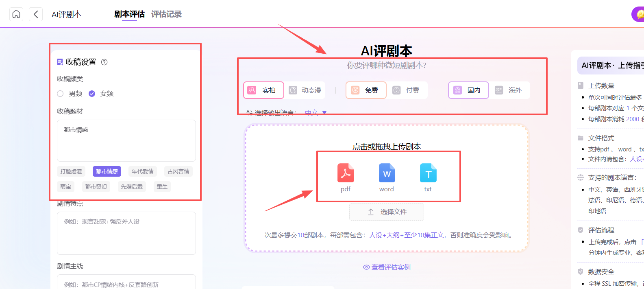The width and height of the screenshot is (644, 289).
Task: Click the 选择文件 upload button
Action: (x=387, y=212)
